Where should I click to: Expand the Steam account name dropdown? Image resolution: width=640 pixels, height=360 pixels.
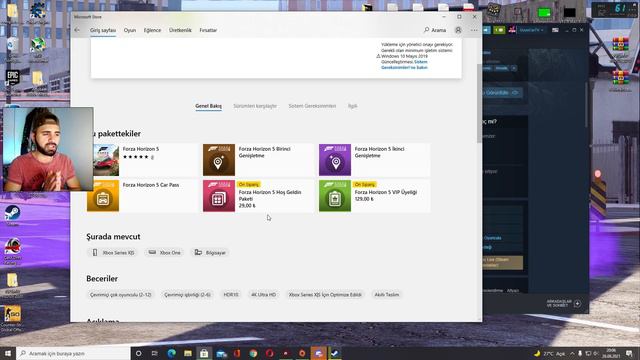(531, 30)
